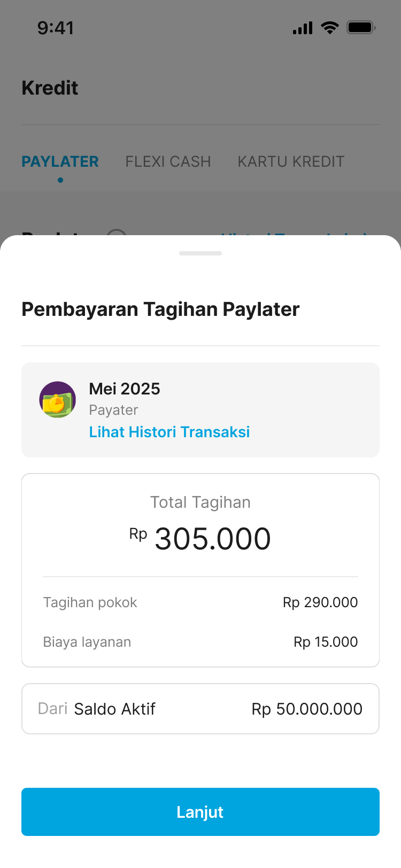Tap the 9:41 status bar clock
The height and width of the screenshot is (868, 401).
click(x=56, y=28)
